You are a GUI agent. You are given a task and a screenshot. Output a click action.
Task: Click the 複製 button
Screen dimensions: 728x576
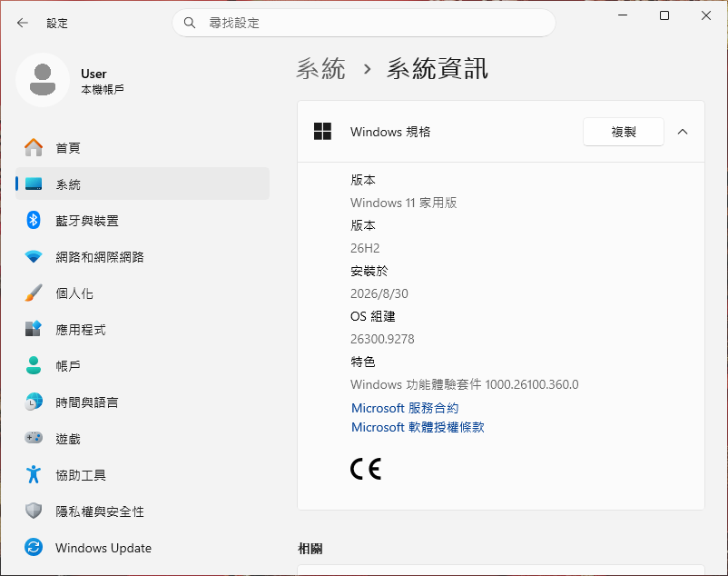(x=623, y=132)
